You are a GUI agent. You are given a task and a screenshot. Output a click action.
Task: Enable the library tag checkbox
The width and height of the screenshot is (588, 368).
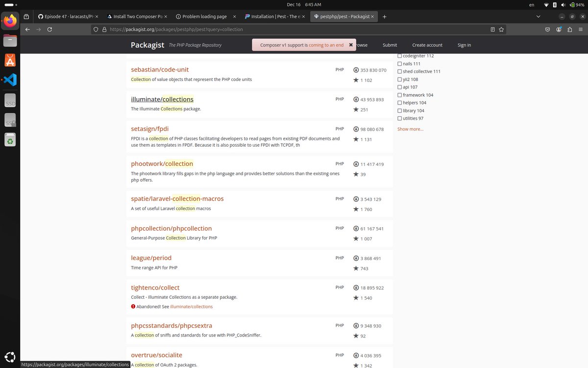pyautogui.click(x=399, y=111)
